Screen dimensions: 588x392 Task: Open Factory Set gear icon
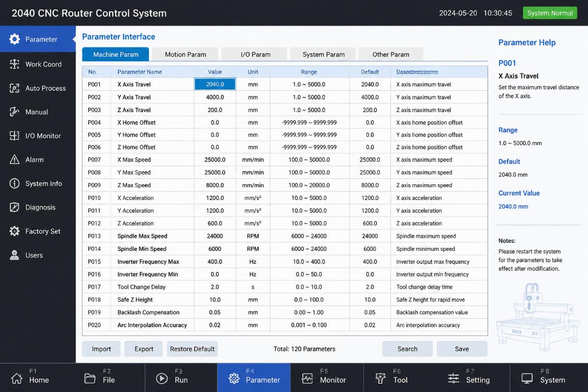click(15, 231)
